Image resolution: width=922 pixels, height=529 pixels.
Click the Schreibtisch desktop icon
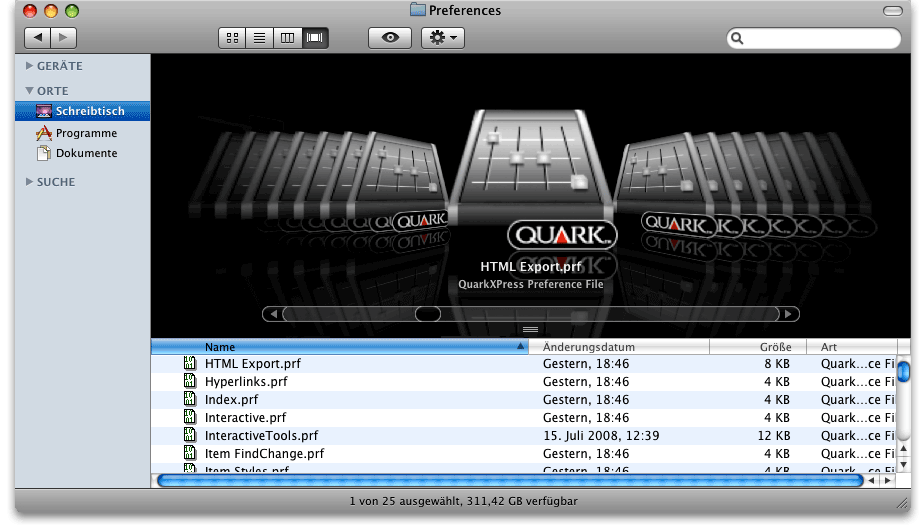click(x=44, y=111)
